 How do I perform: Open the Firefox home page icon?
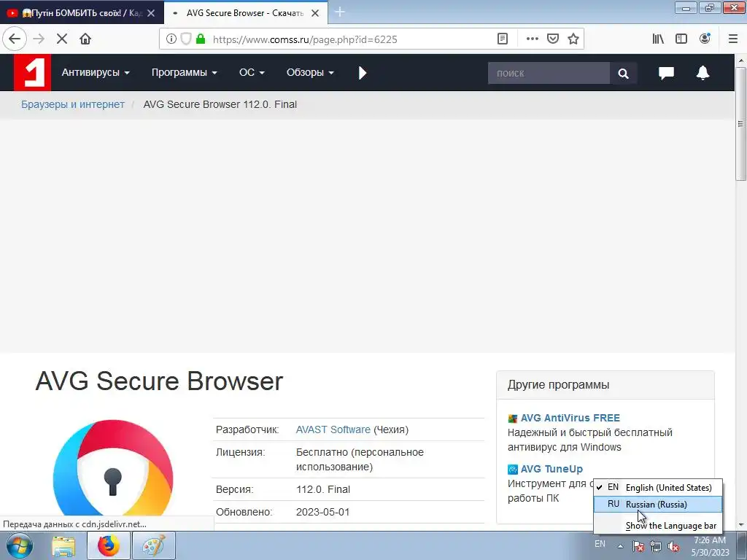[85, 39]
